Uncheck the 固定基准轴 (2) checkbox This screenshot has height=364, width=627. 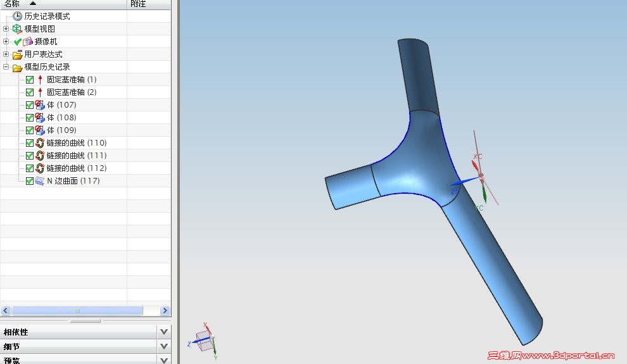click(30, 92)
